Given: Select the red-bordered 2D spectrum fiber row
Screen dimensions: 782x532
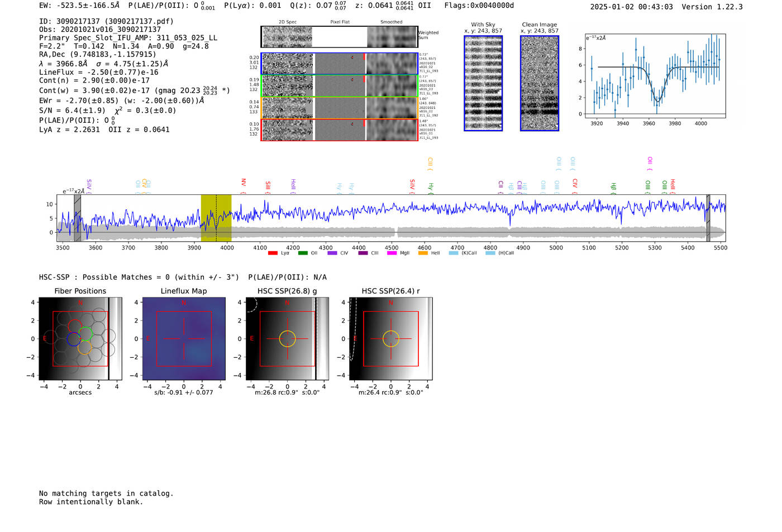Looking at the screenshot, I should pyautogui.click(x=339, y=130).
